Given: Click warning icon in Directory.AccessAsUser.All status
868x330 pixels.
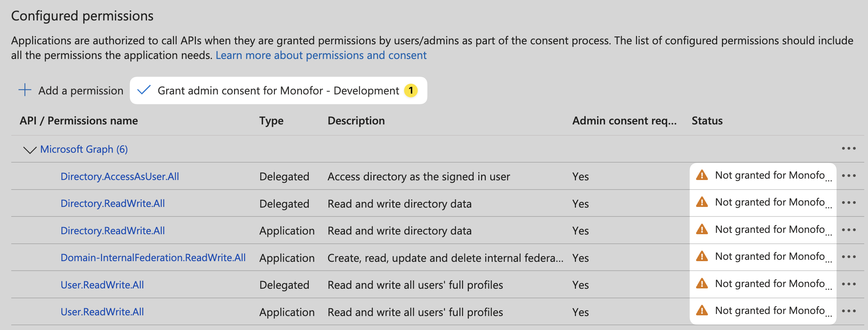Looking at the screenshot, I should (702, 175).
